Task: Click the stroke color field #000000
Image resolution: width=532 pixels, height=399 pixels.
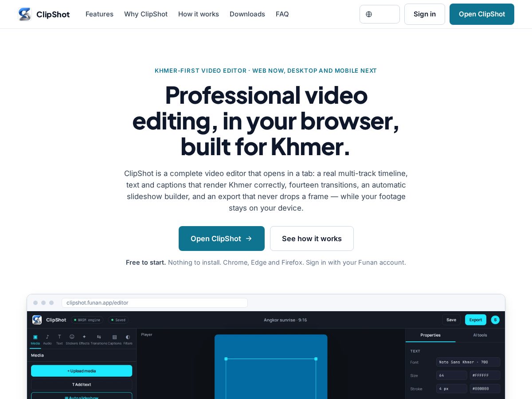Action: (485, 389)
